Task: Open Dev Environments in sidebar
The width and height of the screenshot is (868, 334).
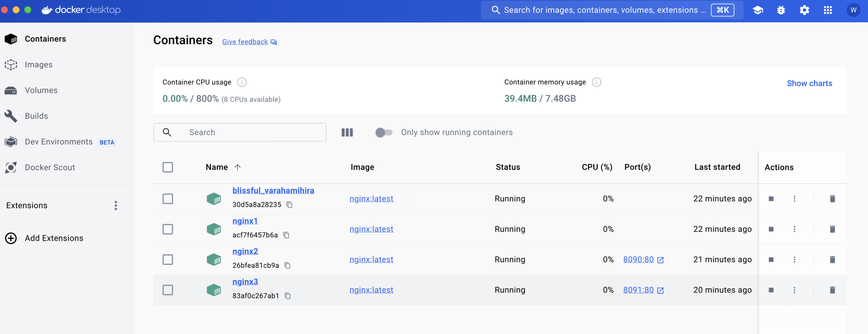Action: pos(59,142)
